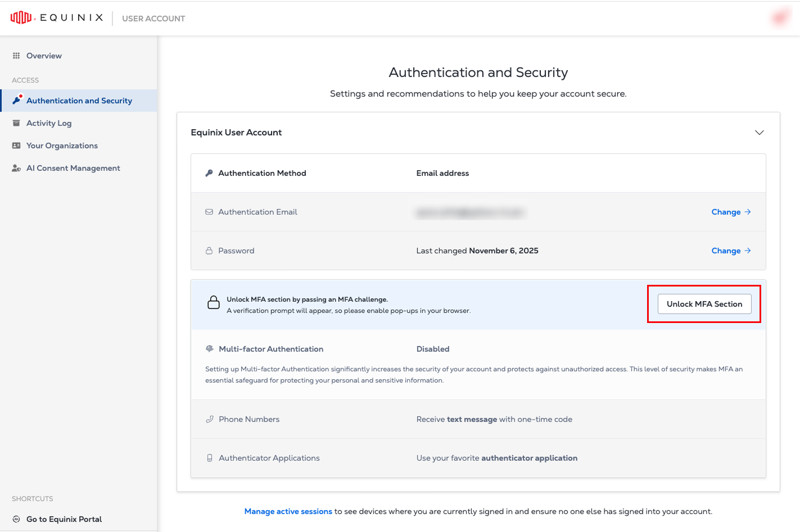Click the key icon next to Authentication Method

coord(209,173)
